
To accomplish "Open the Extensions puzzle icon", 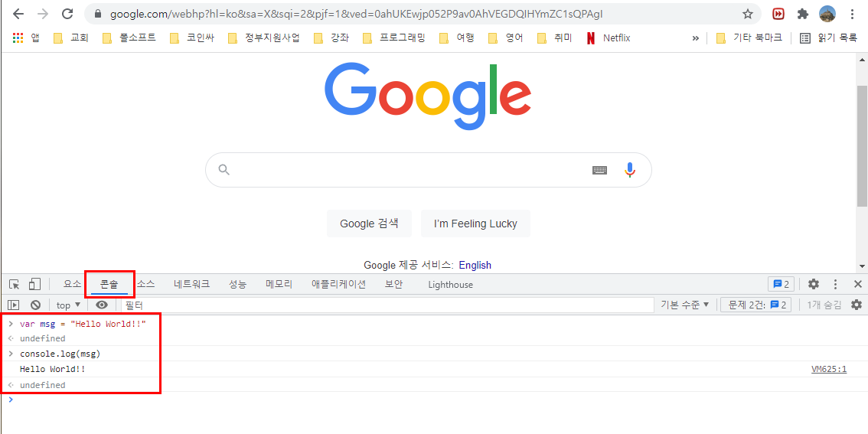I will point(803,14).
